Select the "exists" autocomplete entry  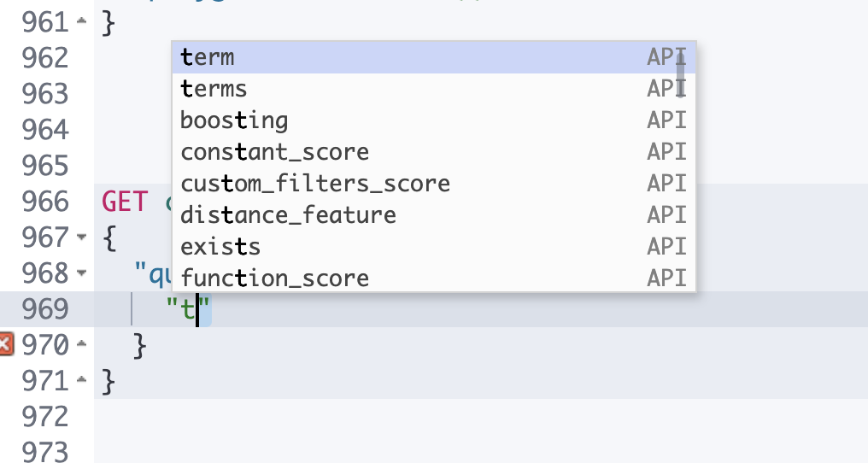(x=220, y=247)
